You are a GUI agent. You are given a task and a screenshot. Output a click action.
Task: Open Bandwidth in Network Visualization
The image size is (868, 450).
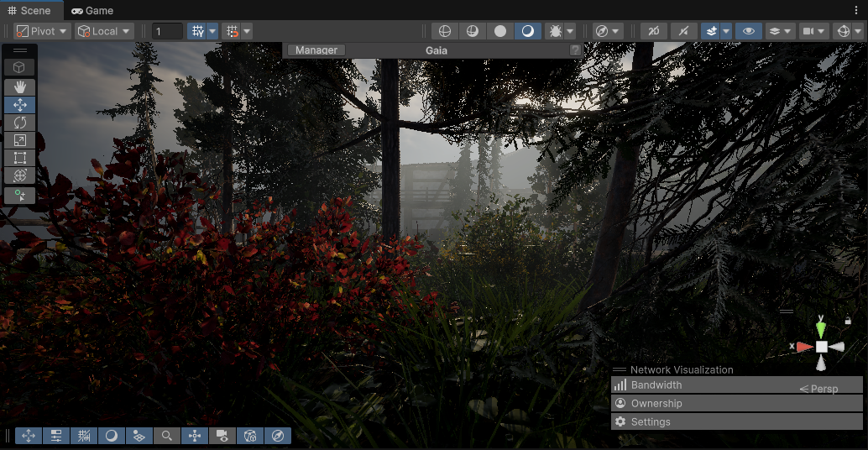pyautogui.click(x=737, y=385)
